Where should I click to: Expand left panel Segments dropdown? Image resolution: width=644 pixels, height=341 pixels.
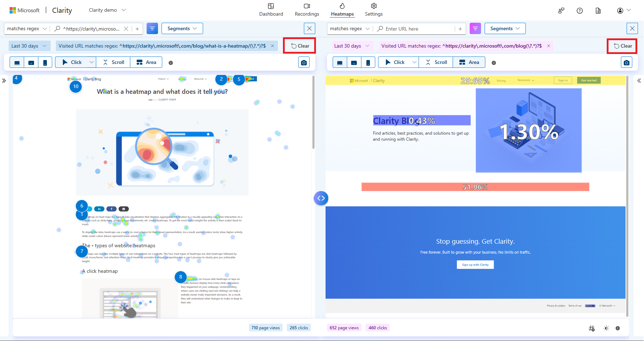(182, 28)
